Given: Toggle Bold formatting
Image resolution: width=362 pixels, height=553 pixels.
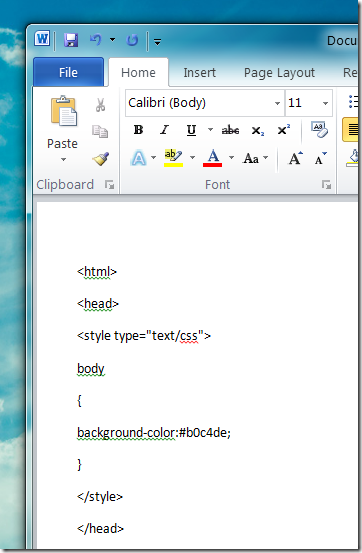Looking at the screenshot, I should click(x=139, y=130).
